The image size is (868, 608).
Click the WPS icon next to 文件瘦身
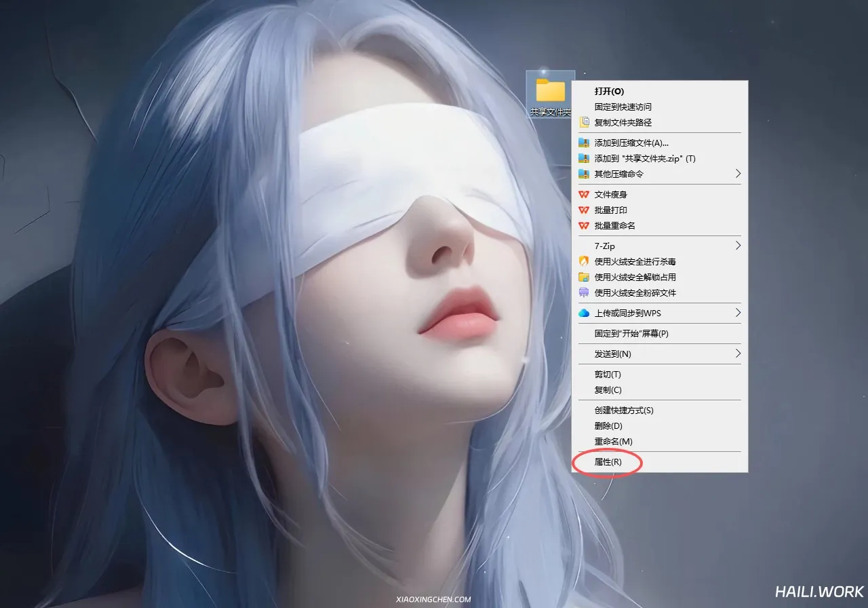point(584,195)
